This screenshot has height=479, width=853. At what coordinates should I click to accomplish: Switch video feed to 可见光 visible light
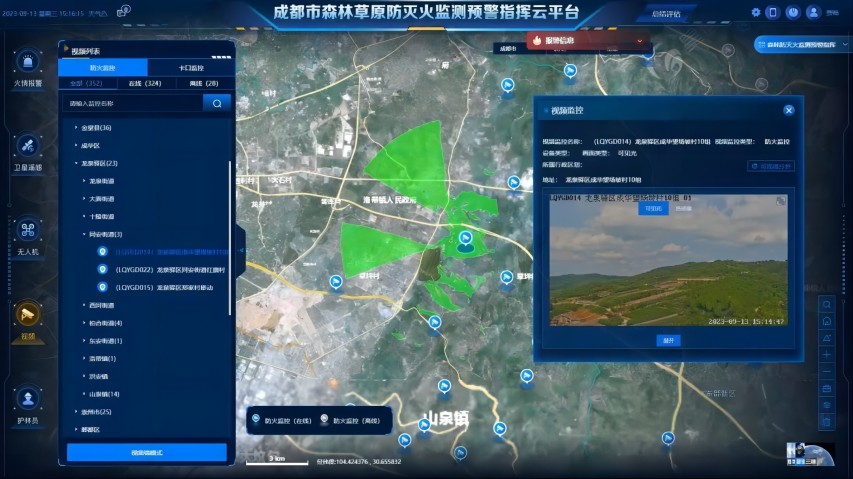(x=653, y=209)
